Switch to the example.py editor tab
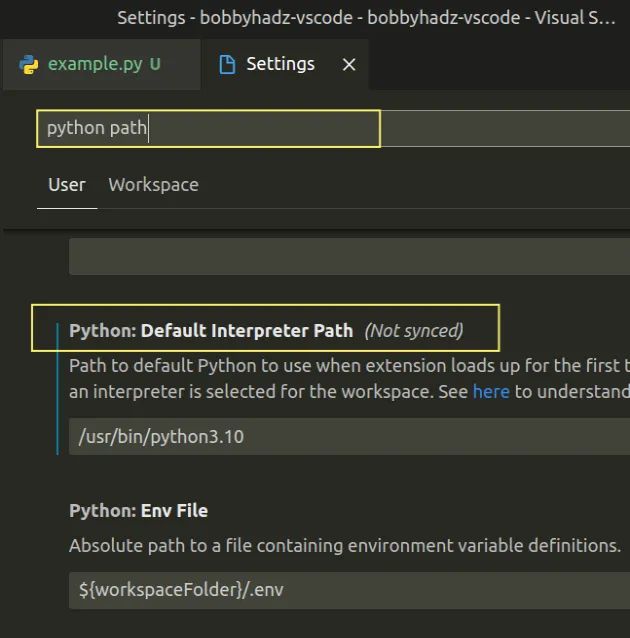The width and height of the screenshot is (630, 638). tap(95, 64)
